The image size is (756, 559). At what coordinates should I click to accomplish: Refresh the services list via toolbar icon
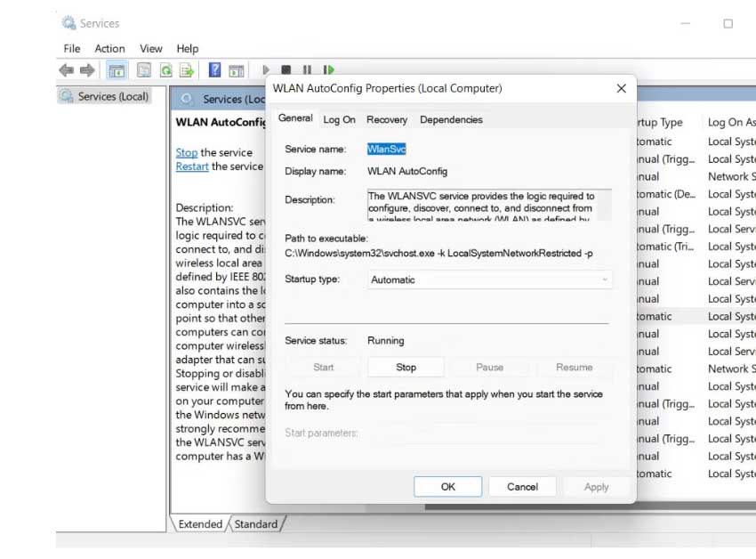(x=165, y=70)
